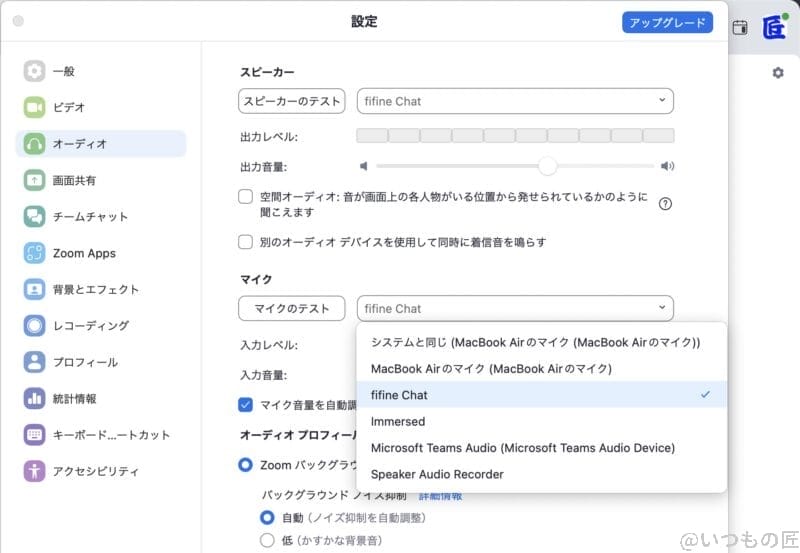Expand the speaker device dropdown
The image size is (800, 553).
coord(515,101)
